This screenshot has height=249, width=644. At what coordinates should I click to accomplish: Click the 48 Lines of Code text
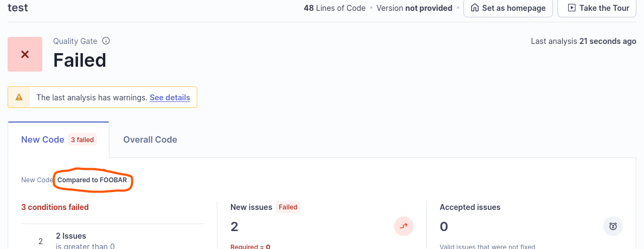click(334, 8)
